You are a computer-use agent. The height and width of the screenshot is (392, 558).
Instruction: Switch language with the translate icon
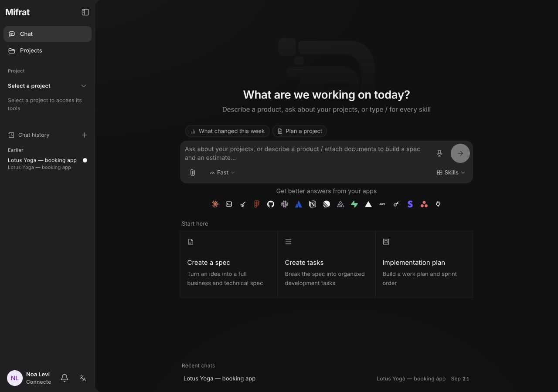[83, 378]
